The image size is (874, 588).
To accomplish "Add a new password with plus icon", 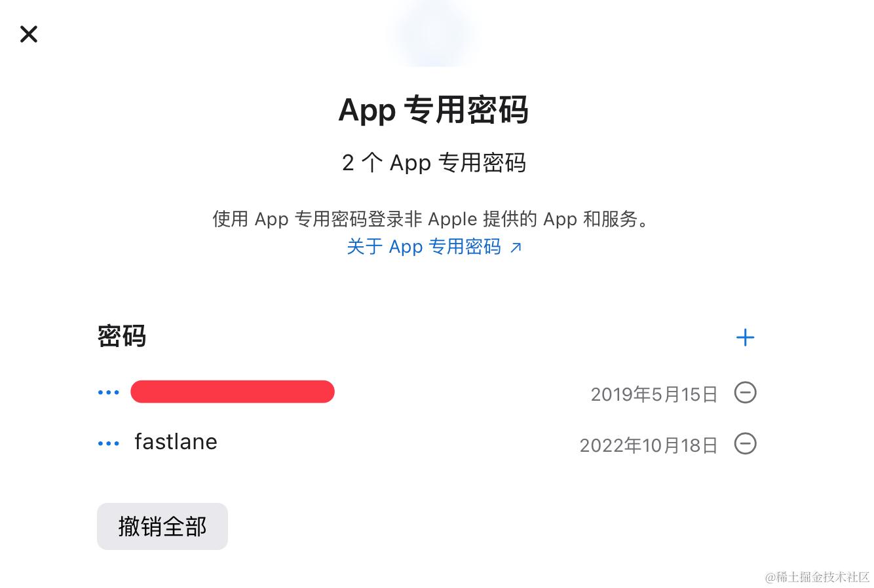I will (745, 337).
